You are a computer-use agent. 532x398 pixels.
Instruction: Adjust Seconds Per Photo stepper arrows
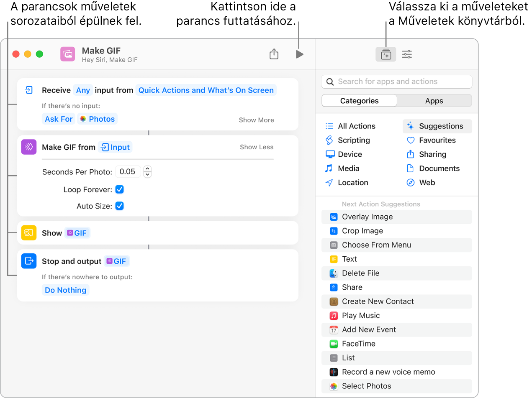147,171
